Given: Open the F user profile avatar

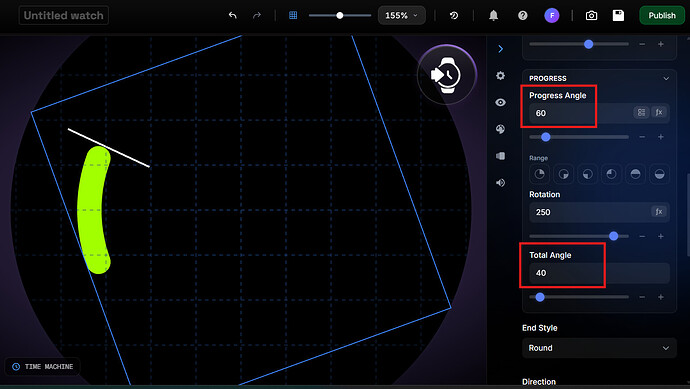Looking at the screenshot, I should click(552, 16).
